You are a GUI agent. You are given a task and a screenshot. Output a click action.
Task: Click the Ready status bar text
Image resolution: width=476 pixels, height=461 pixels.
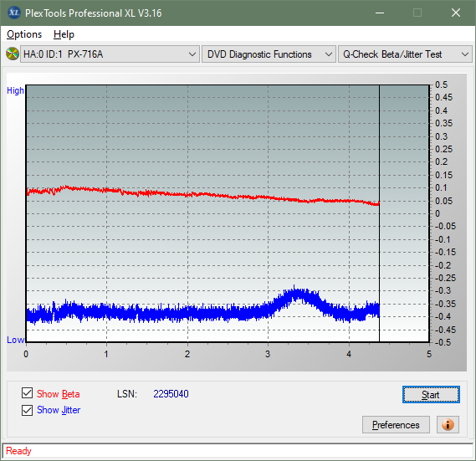coord(18,451)
